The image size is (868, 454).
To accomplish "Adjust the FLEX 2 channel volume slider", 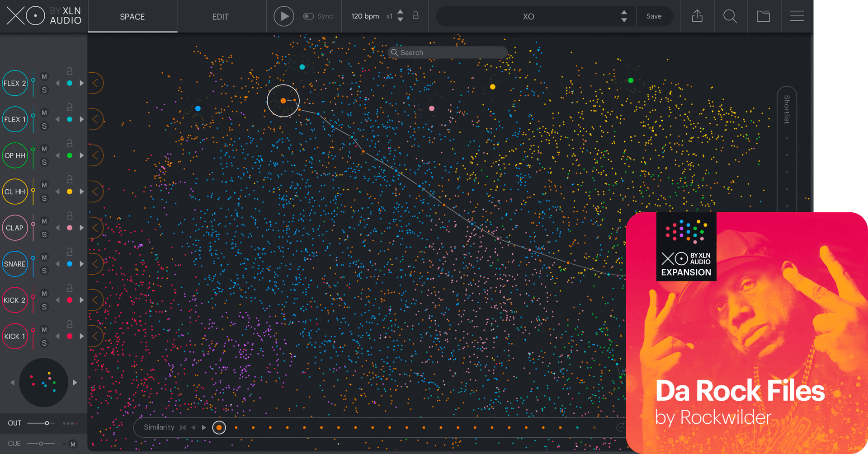I will [x=33, y=83].
